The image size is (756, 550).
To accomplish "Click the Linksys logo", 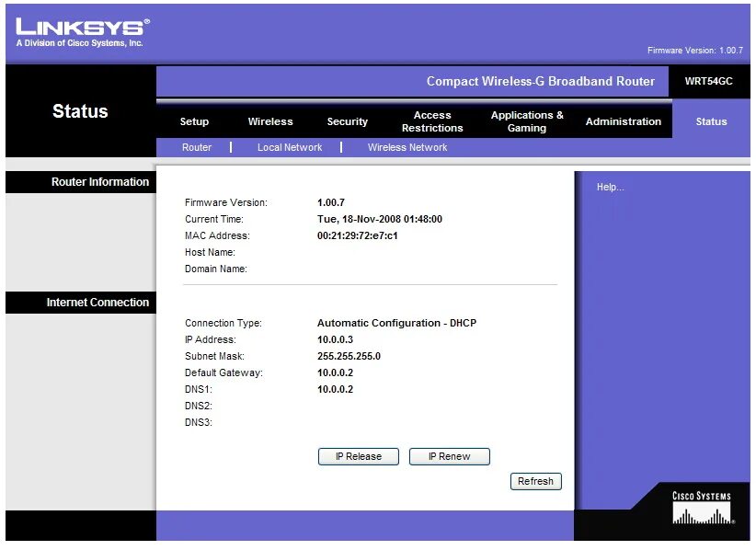I will coord(83,32).
